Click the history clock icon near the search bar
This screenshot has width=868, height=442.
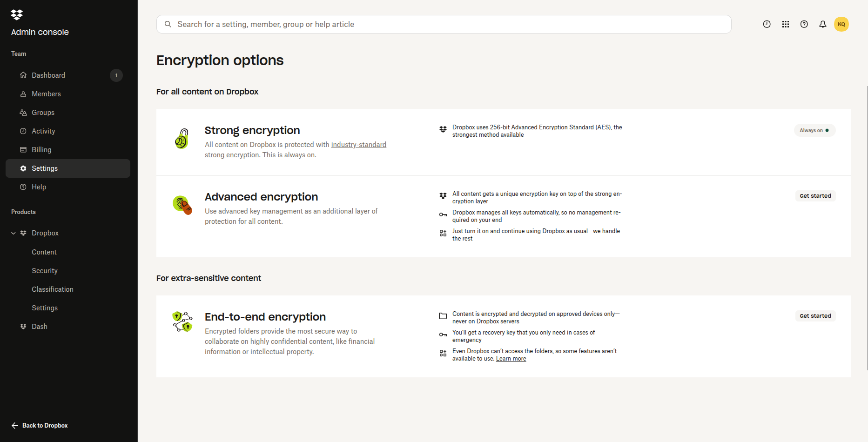pos(767,24)
